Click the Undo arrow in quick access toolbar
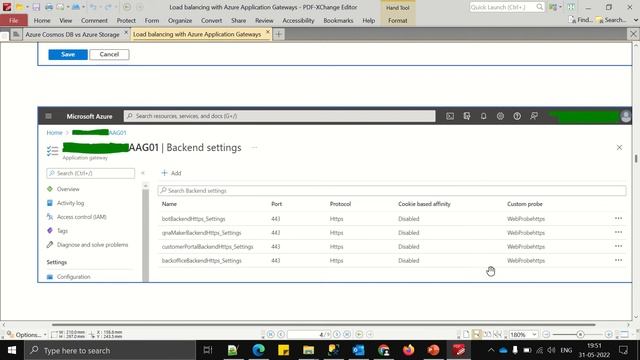The width and height of the screenshot is (640, 360). pos(93,7)
